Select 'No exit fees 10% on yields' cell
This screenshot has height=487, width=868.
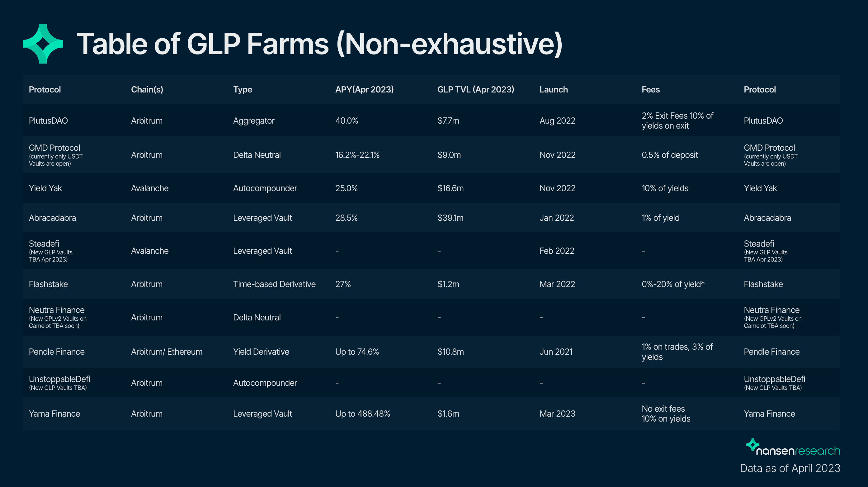tap(666, 414)
